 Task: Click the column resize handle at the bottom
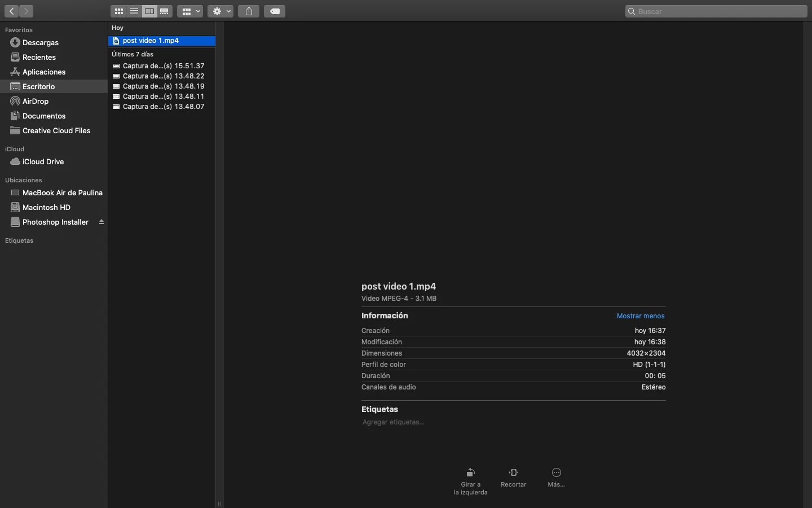[219, 503]
